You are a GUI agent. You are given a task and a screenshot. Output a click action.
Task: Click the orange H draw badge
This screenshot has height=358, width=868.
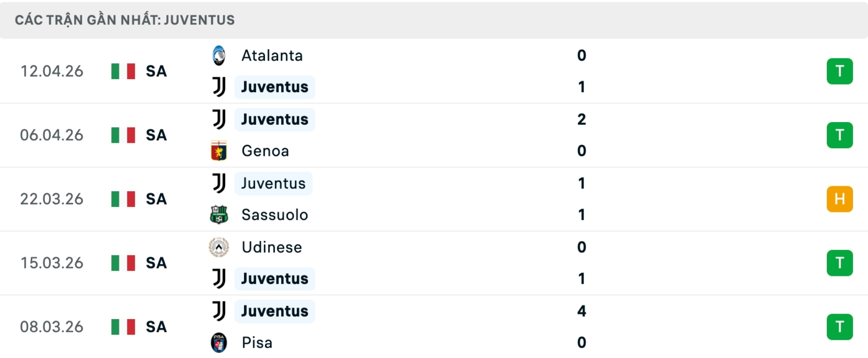pos(840,199)
